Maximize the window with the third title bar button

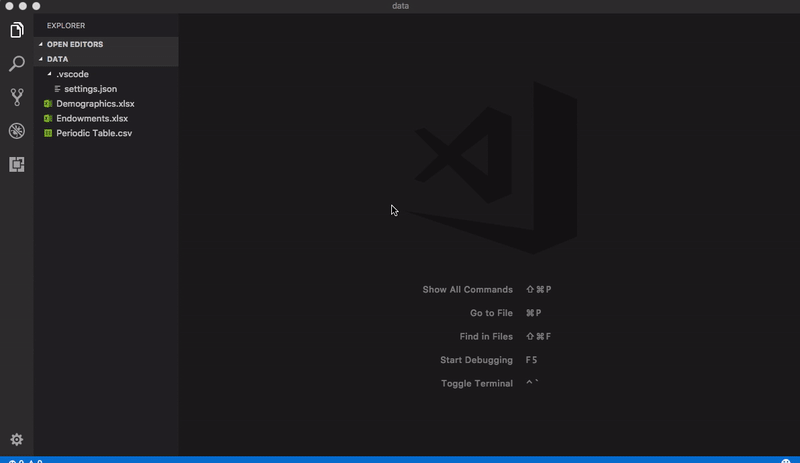click(x=36, y=6)
